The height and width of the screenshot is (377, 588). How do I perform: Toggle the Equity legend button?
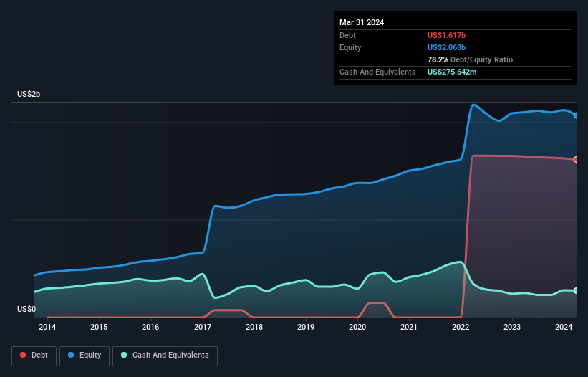pyautogui.click(x=85, y=355)
